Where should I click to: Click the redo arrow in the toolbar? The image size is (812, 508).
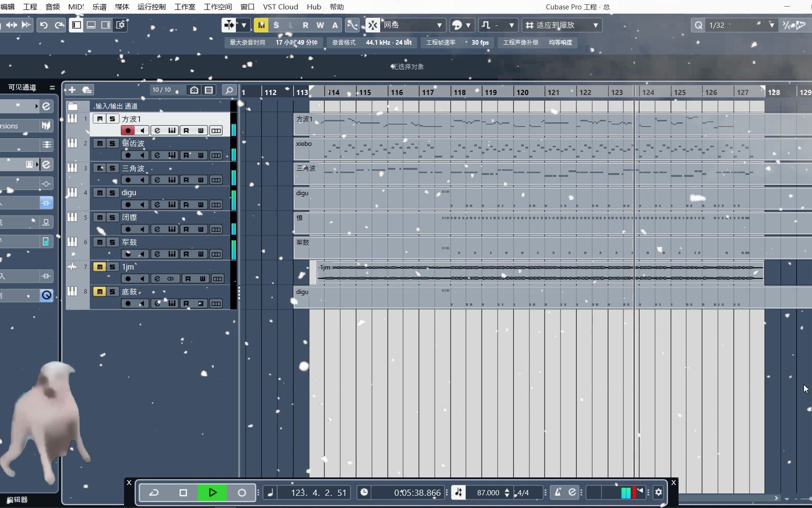[x=59, y=25]
